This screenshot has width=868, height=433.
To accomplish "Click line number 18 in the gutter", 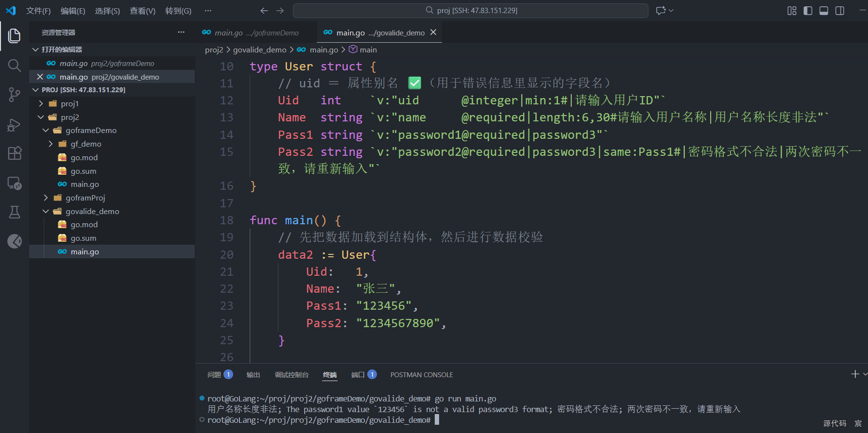I will click(x=226, y=220).
